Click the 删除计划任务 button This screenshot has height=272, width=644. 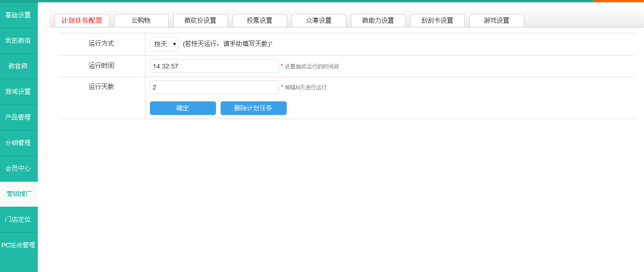coord(253,108)
